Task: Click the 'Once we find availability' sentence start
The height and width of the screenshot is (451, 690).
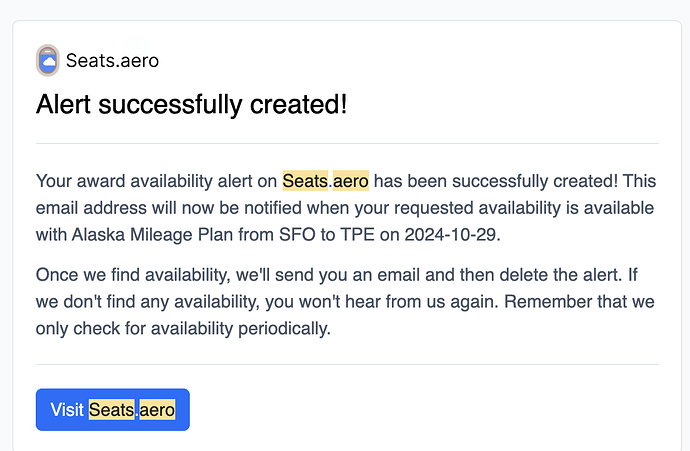Action: [132, 275]
